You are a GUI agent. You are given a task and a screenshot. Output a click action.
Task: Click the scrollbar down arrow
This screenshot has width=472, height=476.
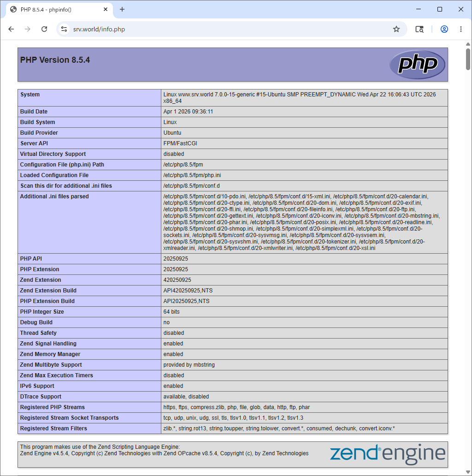(x=468, y=472)
